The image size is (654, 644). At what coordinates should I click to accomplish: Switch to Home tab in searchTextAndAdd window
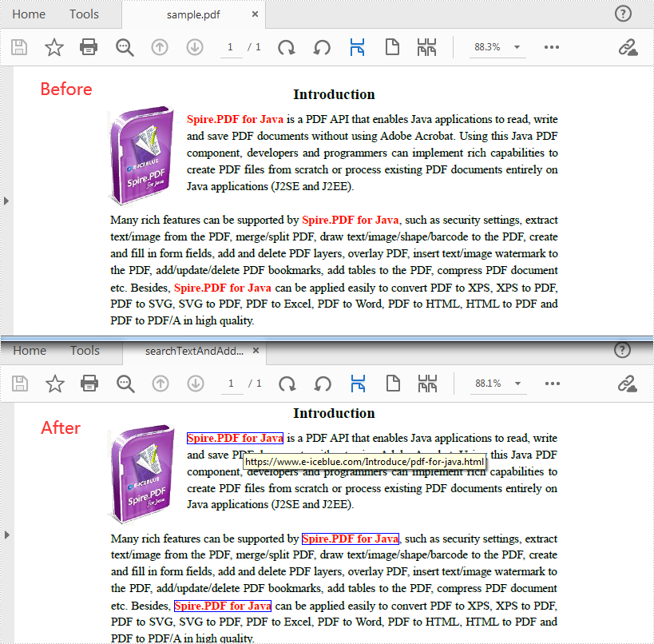[x=30, y=351]
